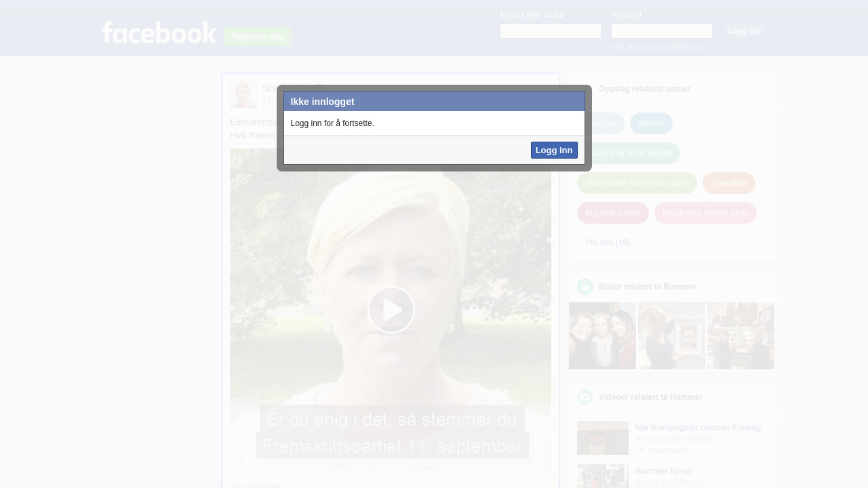Screen dimensions: 868x488
Task: Expand topics with Vis alle (16)
Action: (x=607, y=243)
